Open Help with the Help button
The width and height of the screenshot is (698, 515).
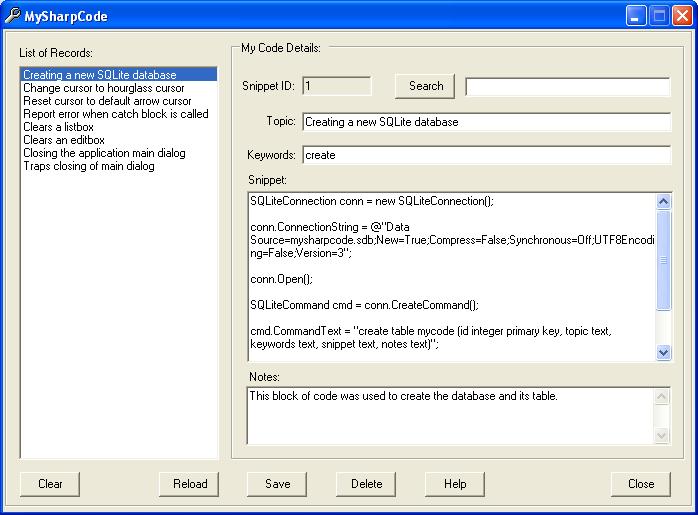pyautogui.click(x=455, y=484)
